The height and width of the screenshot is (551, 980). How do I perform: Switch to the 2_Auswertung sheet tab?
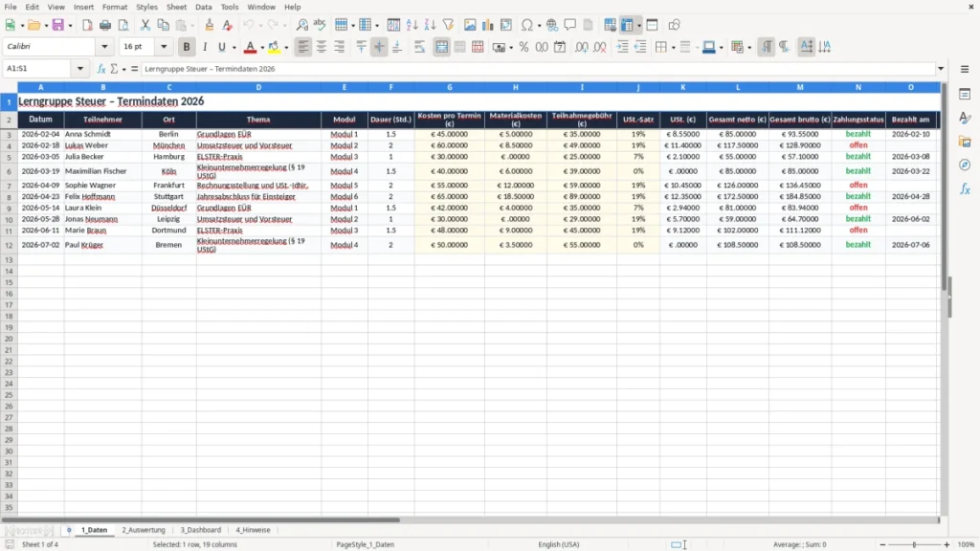click(144, 530)
